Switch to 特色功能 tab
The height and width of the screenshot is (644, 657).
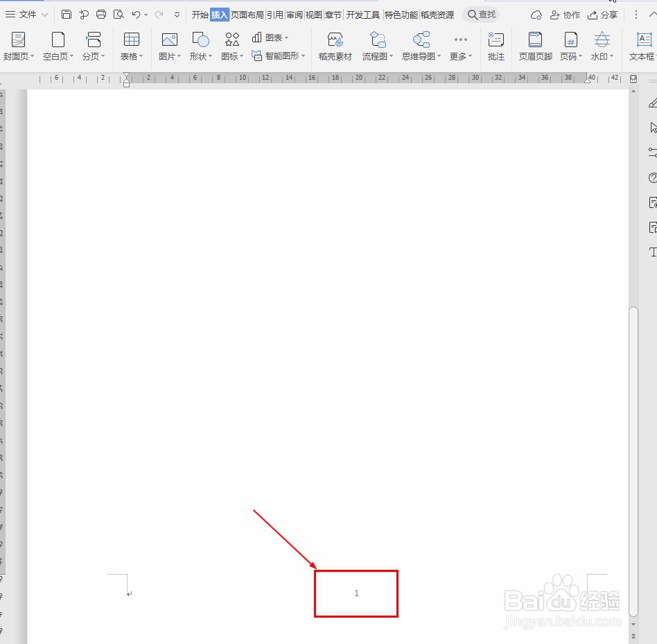coord(401,15)
